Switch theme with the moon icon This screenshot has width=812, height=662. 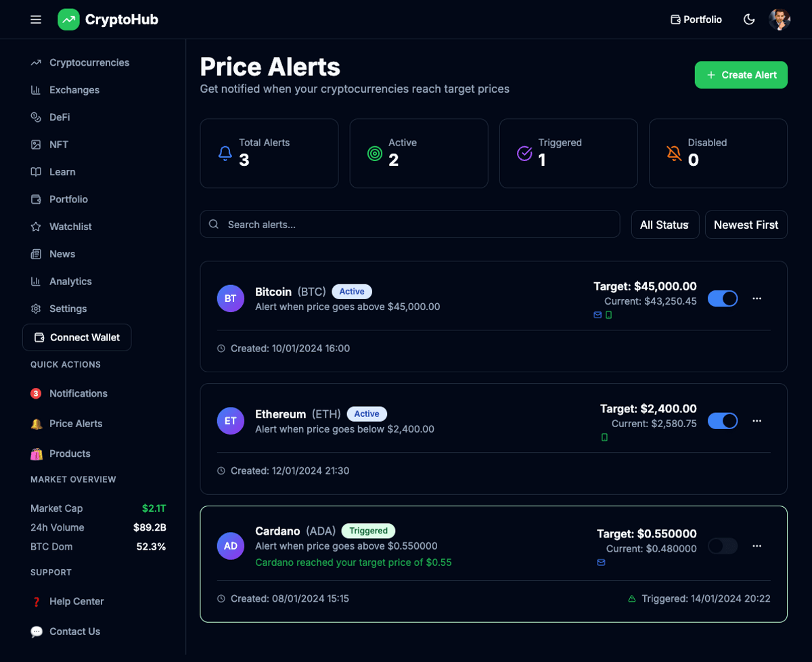click(x=749, y=20)
